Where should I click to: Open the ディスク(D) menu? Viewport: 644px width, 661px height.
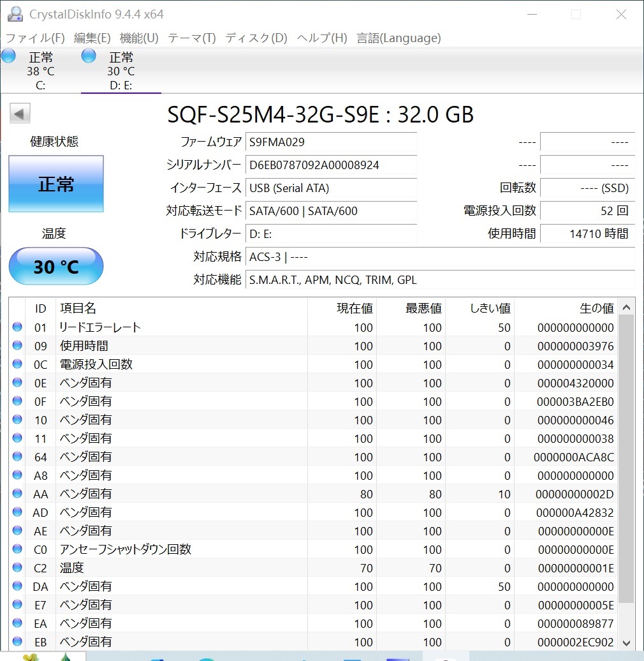(255, 38)
